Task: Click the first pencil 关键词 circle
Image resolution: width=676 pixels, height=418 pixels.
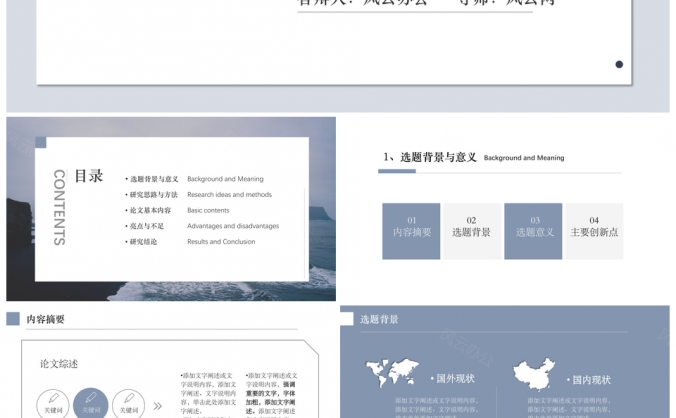Action: click(x=53, y=404)
